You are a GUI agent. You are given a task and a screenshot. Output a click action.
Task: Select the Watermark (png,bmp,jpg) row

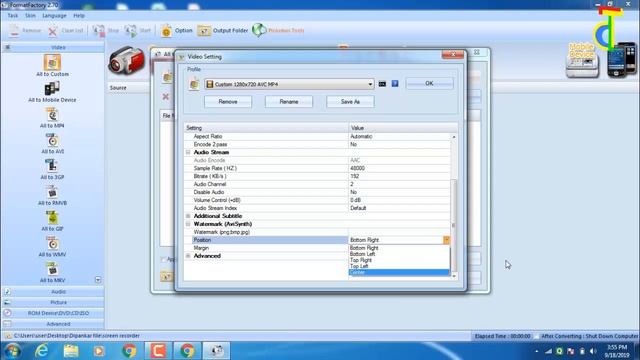click(317, 232)
